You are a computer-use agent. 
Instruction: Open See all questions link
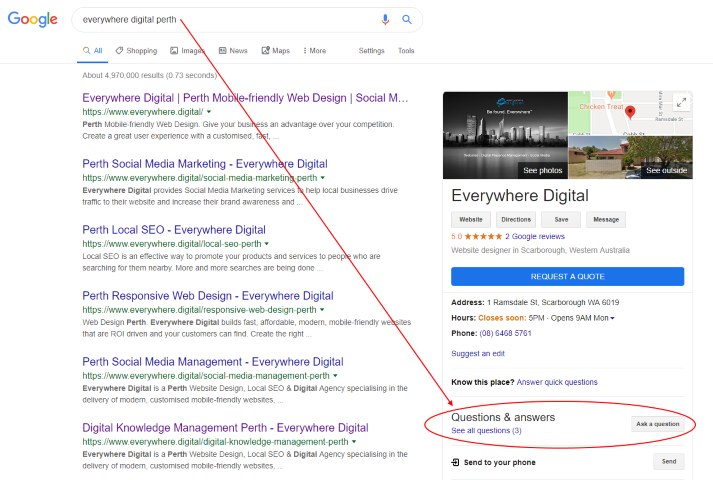pyautogui.click(x=486, y=430)
